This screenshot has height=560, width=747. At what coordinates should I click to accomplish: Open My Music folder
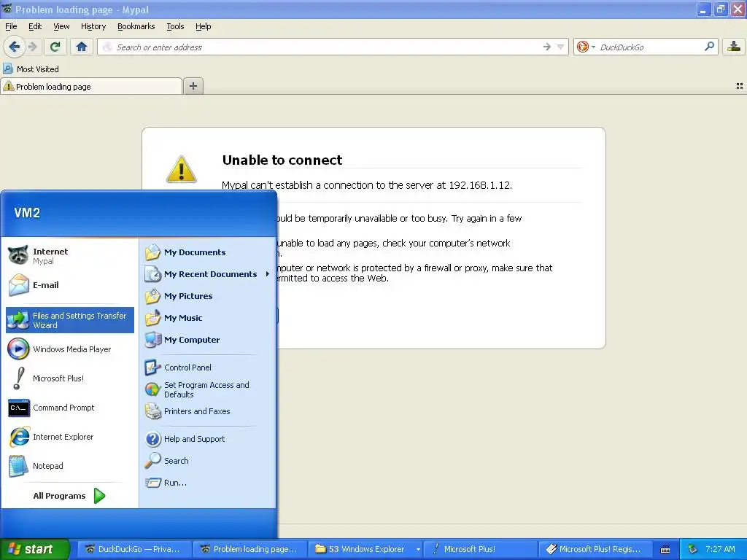click(x=207, y=318)
